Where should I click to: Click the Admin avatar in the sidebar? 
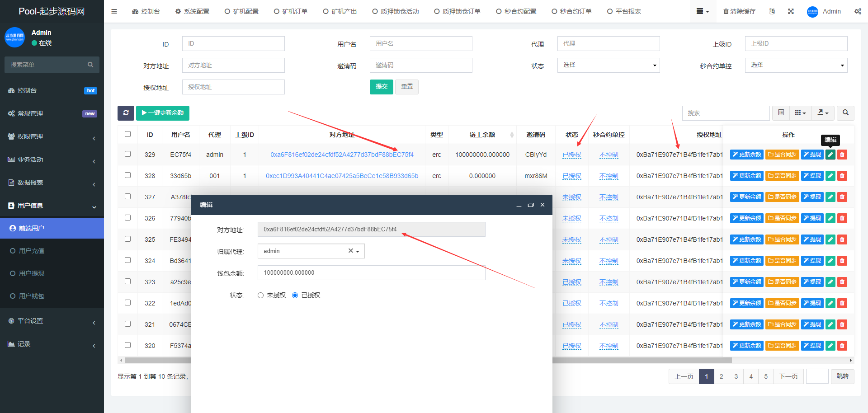pyautogui.click(x=14, y=38)
